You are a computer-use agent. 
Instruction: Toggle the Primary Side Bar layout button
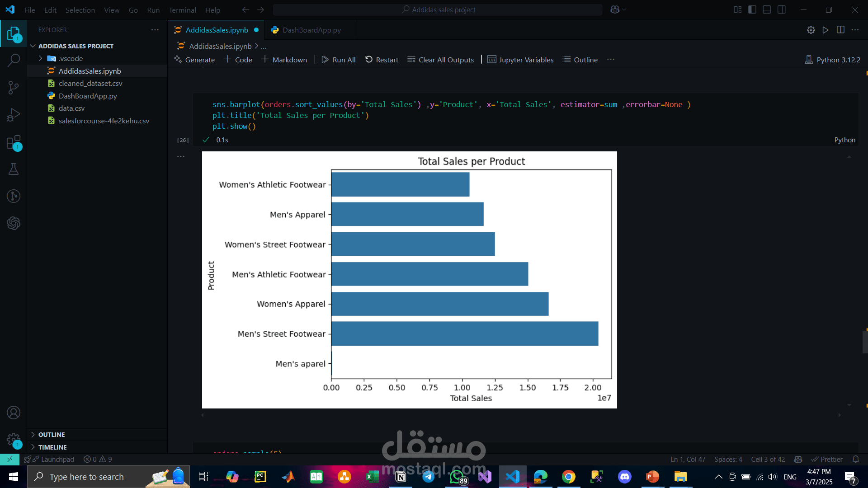click(752, 9)
